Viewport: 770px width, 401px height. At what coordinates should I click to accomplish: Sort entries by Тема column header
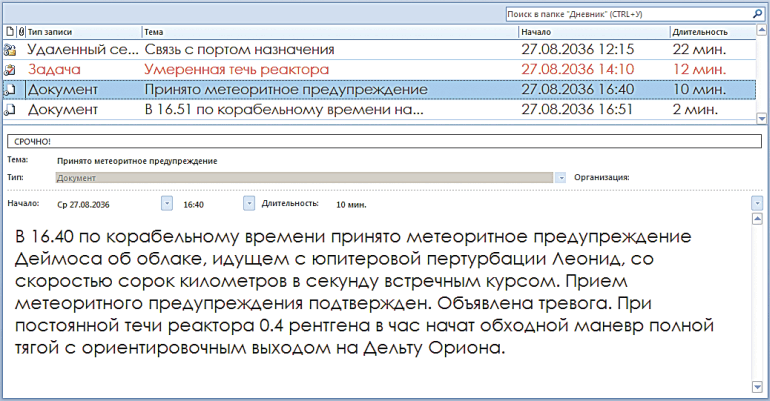328,32
